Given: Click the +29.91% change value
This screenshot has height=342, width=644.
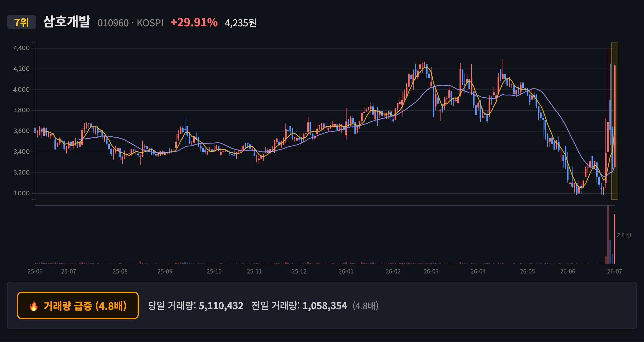Looking at the screenshot, I should (x=194, y=22).
